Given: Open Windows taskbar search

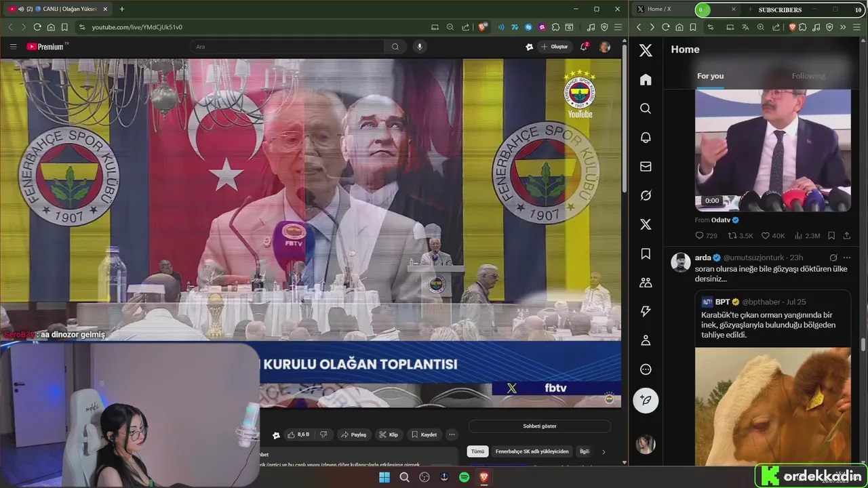Looking at the screenshot, I should point(404,477).
